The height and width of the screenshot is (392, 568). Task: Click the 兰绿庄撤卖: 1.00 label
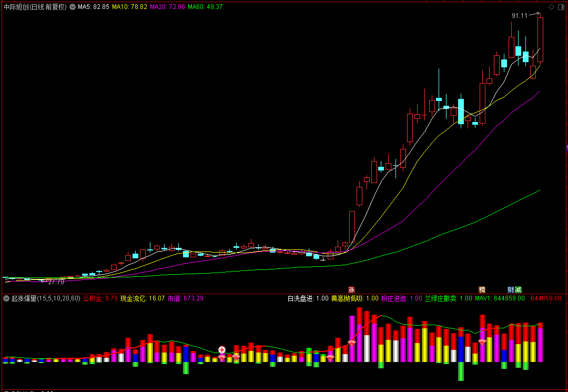point(449,298)
